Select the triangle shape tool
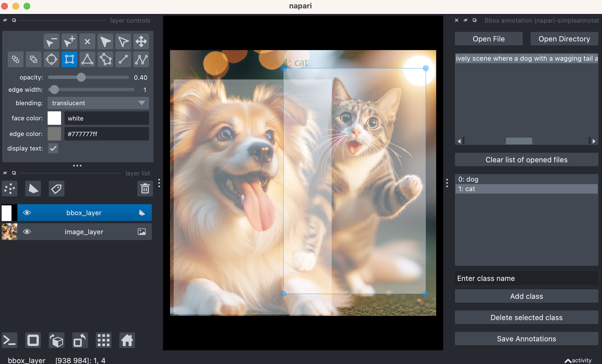The image size is (602, 364). tap(87, 59)
